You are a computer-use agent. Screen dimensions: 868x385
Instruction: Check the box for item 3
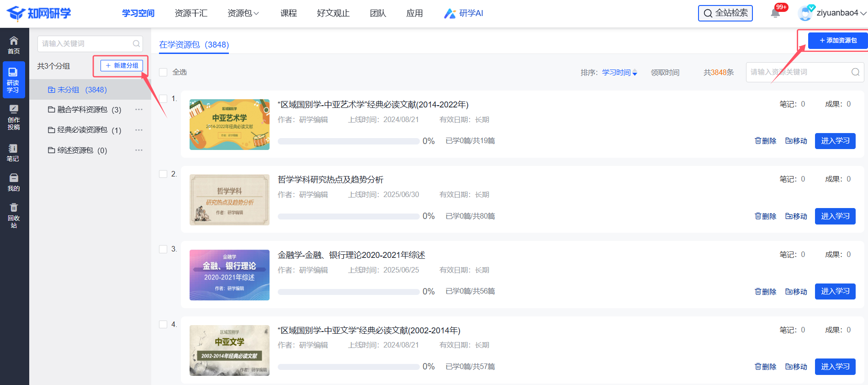pos(163,249)
